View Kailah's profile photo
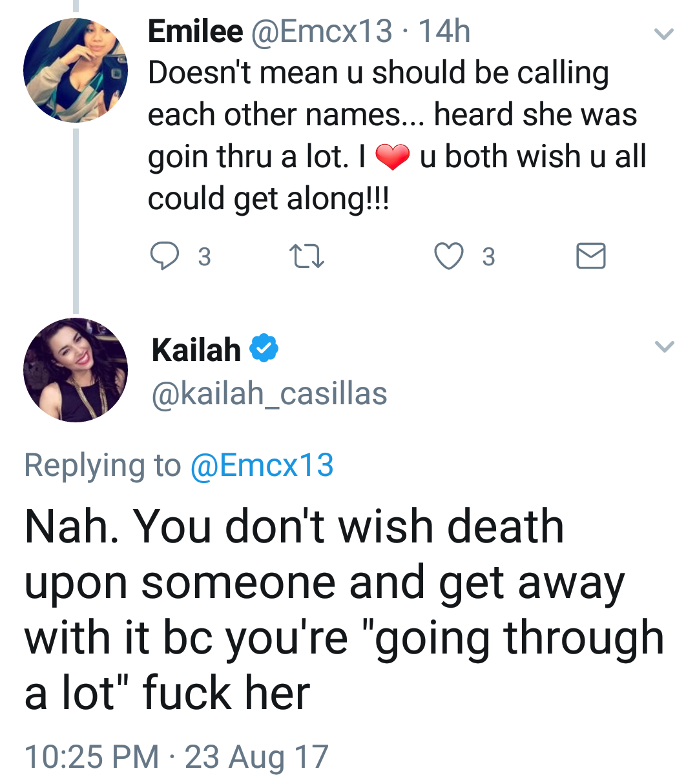 click(76, 370)
